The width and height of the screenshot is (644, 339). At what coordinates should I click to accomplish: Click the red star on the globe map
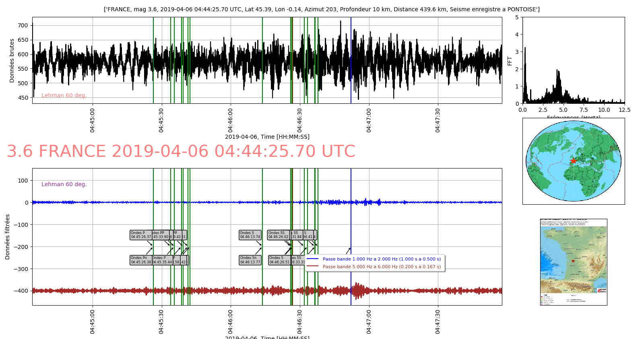(573, 161)
